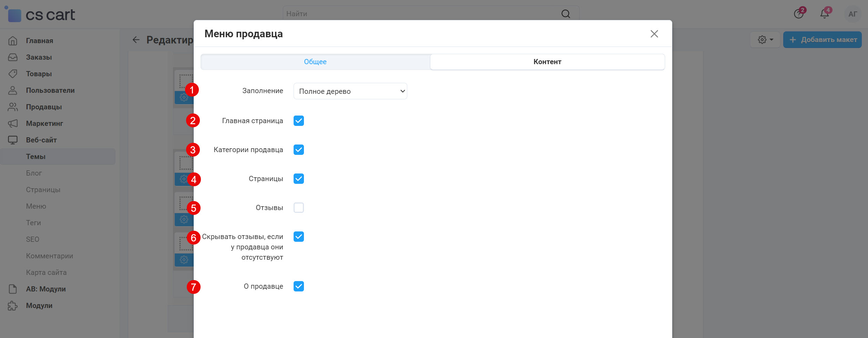Select the Контент tab
Viewport: 868px width, 338px height.
[547, 62]
